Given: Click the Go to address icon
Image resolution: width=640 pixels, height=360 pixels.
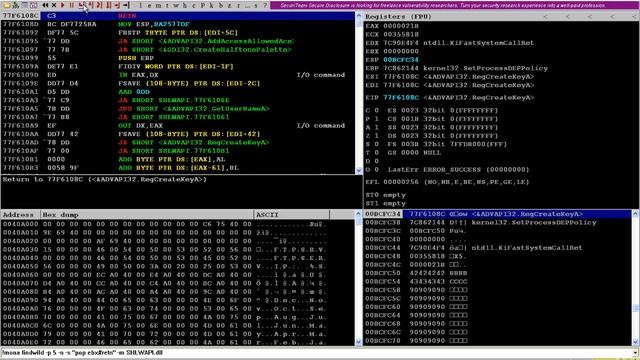Looking at the screenshot, I should (x=127, y=5).
